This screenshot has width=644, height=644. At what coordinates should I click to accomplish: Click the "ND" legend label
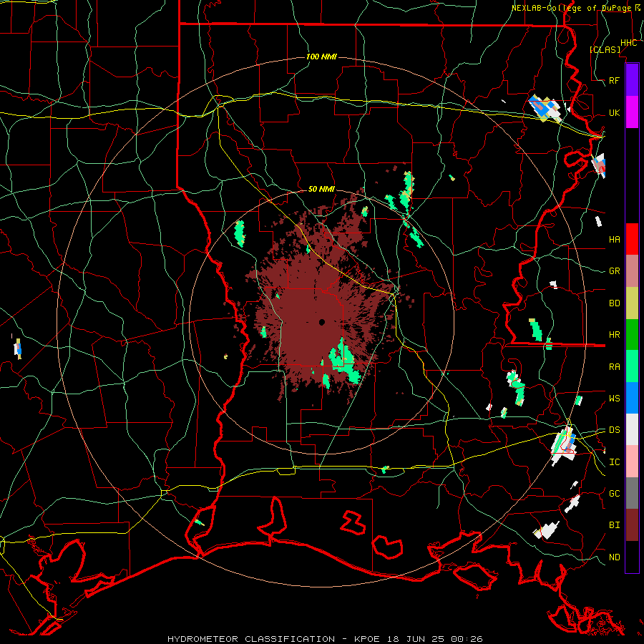[x=614, y=557]
